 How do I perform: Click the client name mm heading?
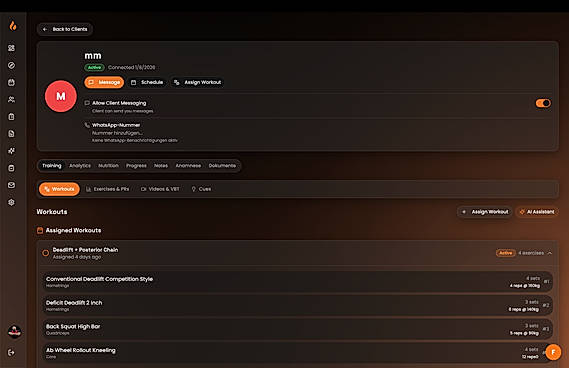tap(93, 56)
